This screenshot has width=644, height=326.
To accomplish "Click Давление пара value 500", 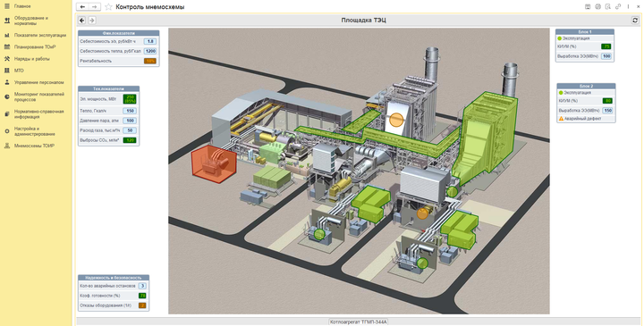I will tap(130, 121).
